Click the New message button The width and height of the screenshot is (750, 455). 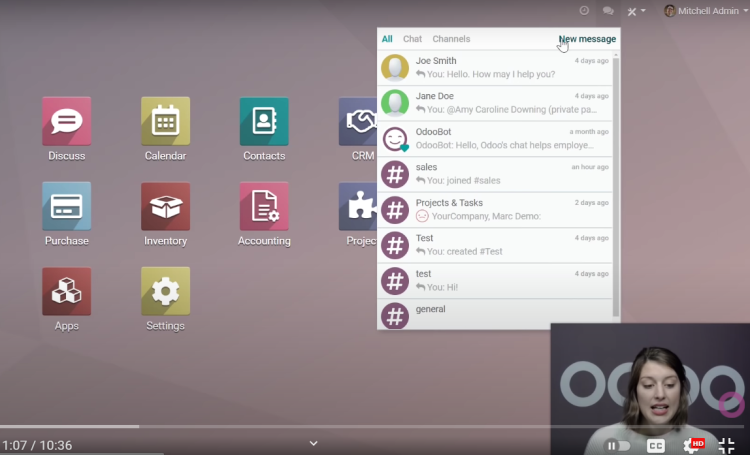(587, 39)
